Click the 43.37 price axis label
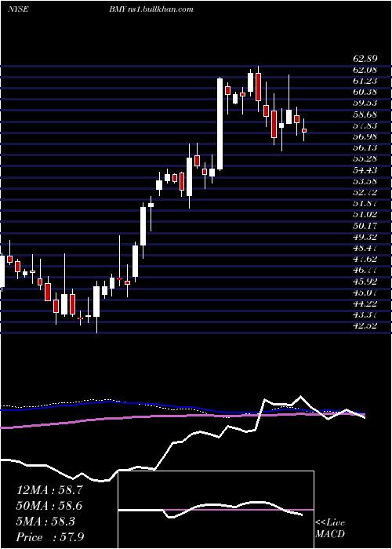 365,314
